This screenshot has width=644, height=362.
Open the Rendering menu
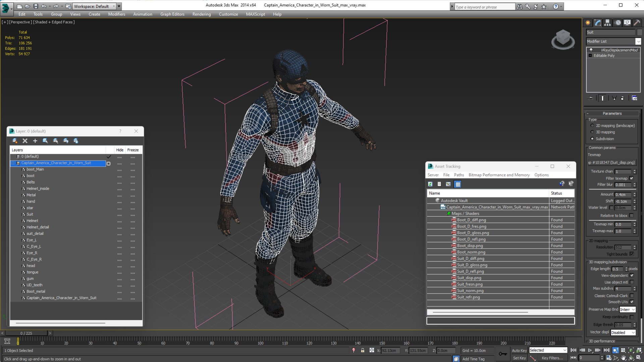(202, 14)
